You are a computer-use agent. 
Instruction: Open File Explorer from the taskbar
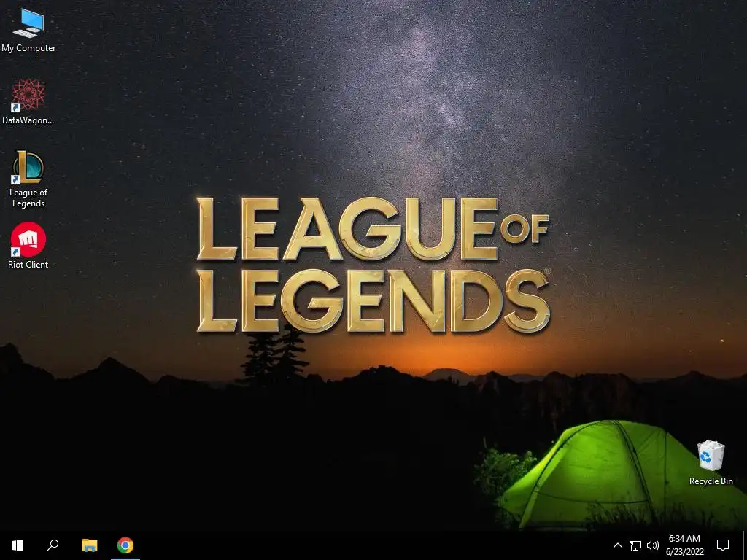[x=90, y=545]
